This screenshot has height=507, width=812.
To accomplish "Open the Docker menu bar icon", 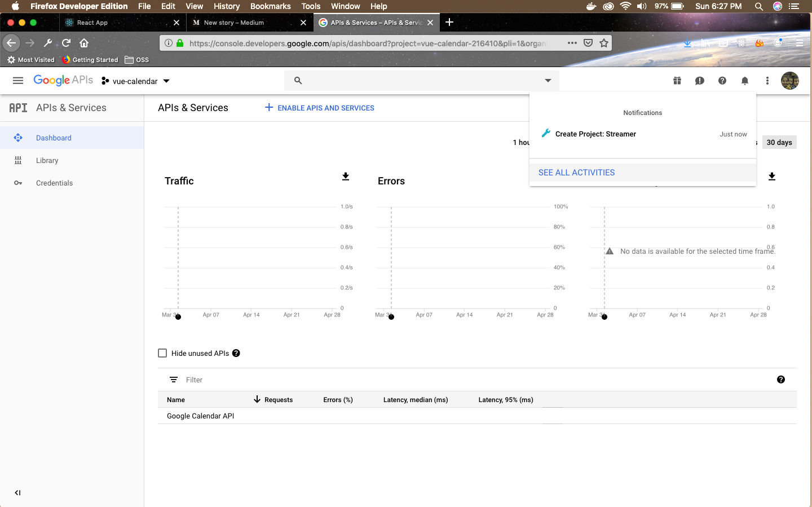I will (591, 6).
